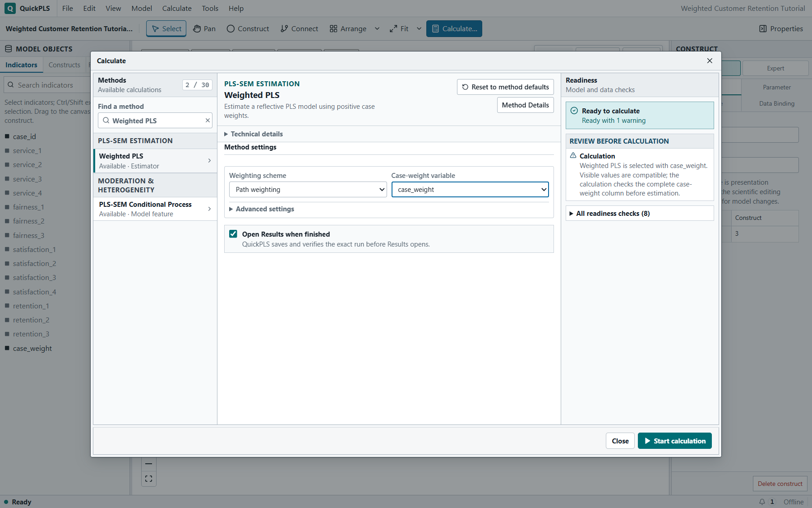Image resolution: width=812 pixels, height=508 pixels.
Task: Select the fairness_2 indicator
Action: coord(28,221)
